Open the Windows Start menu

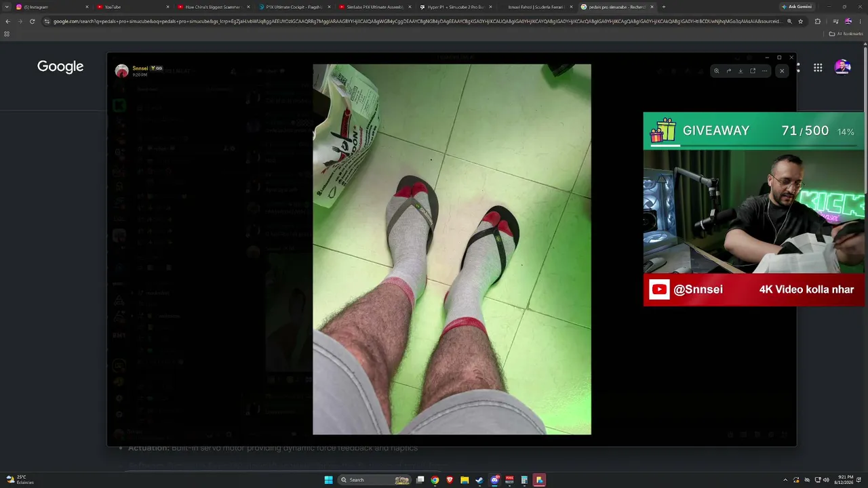click(x=329, y=480)
